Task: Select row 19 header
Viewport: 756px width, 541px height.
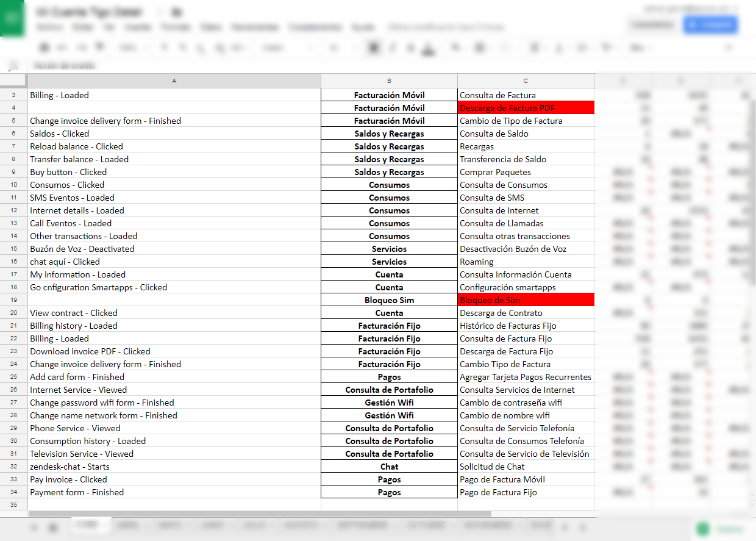Action: coord(13,300)
